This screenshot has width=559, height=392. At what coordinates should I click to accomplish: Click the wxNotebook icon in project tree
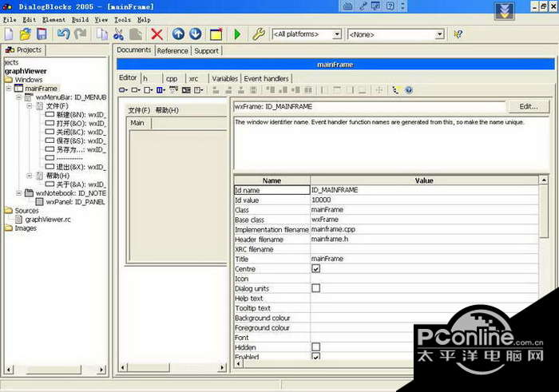[x=29, y=192]
